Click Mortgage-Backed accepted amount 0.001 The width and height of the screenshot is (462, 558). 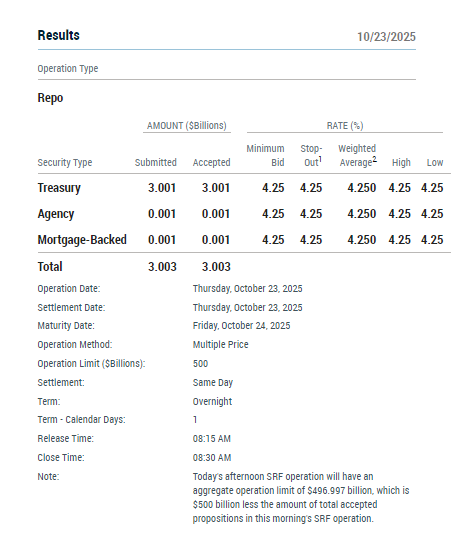coord(216,239)
